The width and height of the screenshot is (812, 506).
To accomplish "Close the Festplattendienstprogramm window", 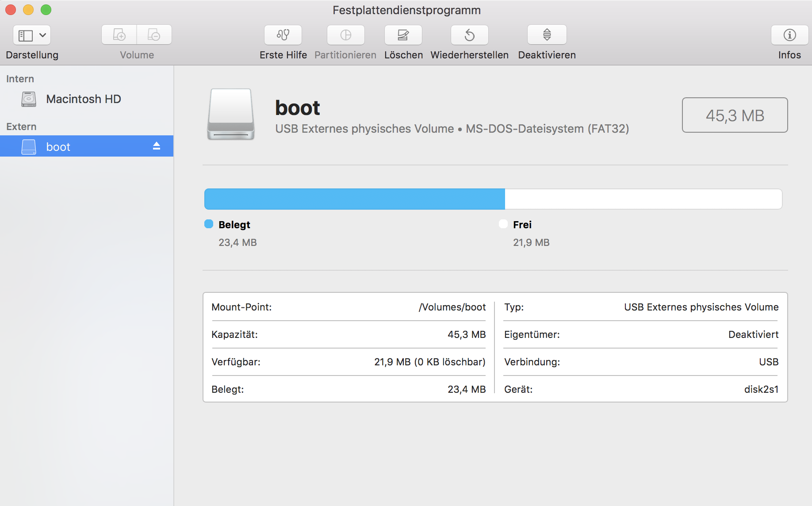I will [x=11, y=10].
